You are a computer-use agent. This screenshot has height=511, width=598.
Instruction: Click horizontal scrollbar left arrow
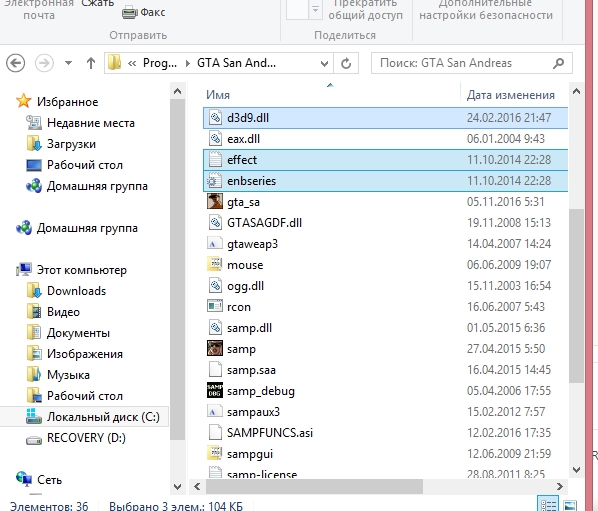197,486
